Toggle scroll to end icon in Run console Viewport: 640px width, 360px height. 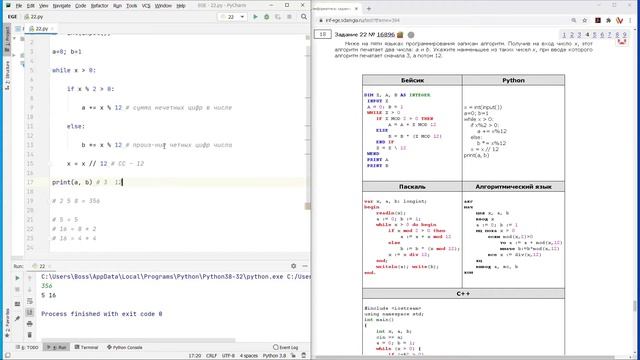(x=30, y=312)
